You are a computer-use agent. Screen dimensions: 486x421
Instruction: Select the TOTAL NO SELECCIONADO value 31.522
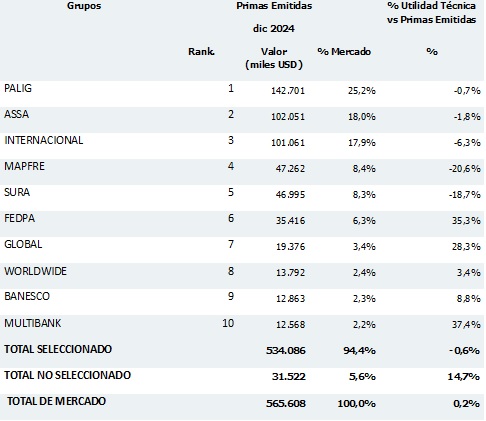click(x=289, y=376)
